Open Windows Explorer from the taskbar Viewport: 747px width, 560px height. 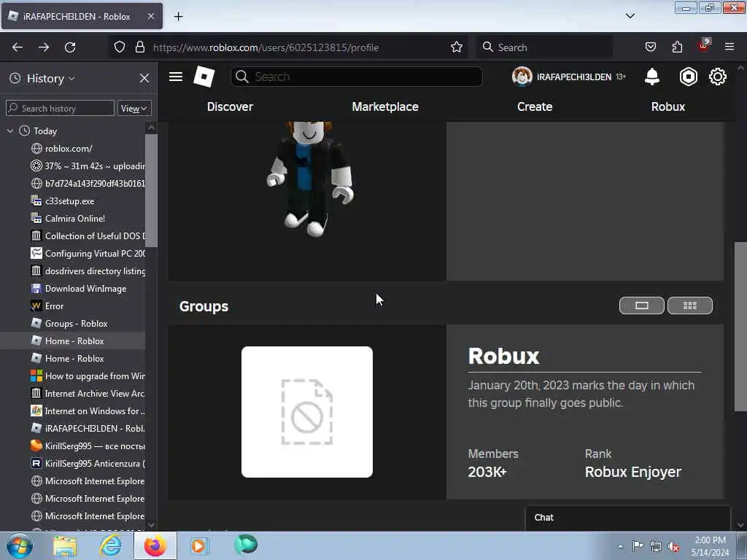tap(65, 545)
